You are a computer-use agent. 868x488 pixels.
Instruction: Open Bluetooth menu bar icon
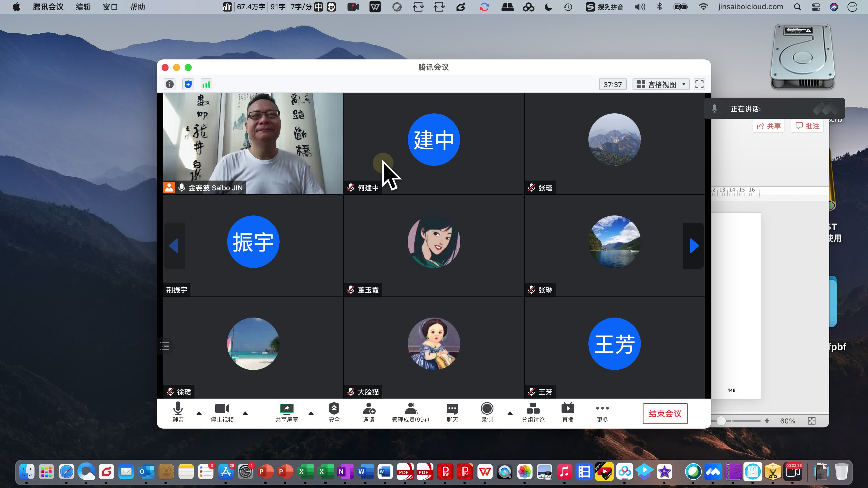pyautogui.click(x=659, y=7)
